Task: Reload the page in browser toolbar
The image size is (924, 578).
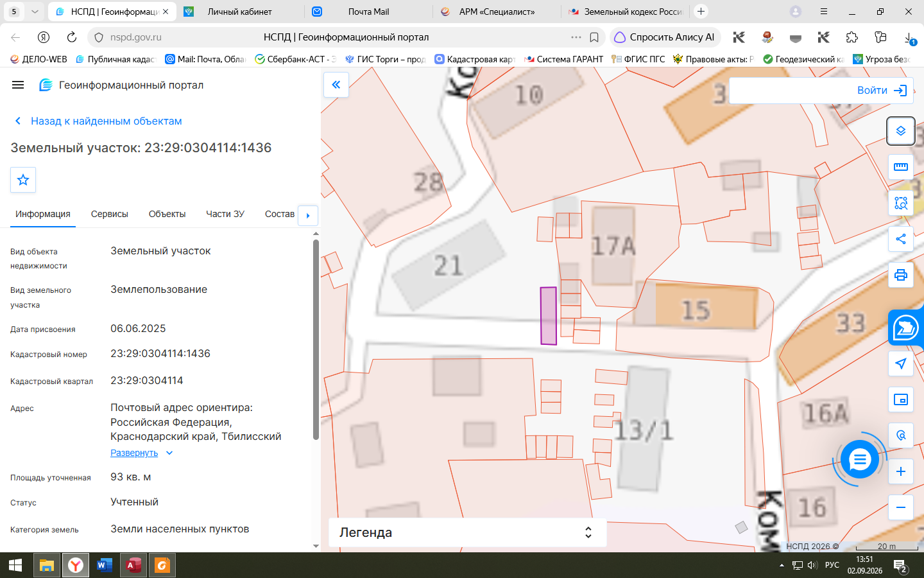Action: (x=72, y=37)
